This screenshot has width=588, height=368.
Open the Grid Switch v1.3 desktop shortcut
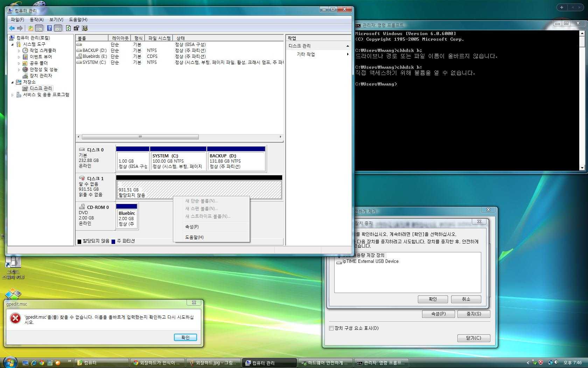[x=13, y=268]
